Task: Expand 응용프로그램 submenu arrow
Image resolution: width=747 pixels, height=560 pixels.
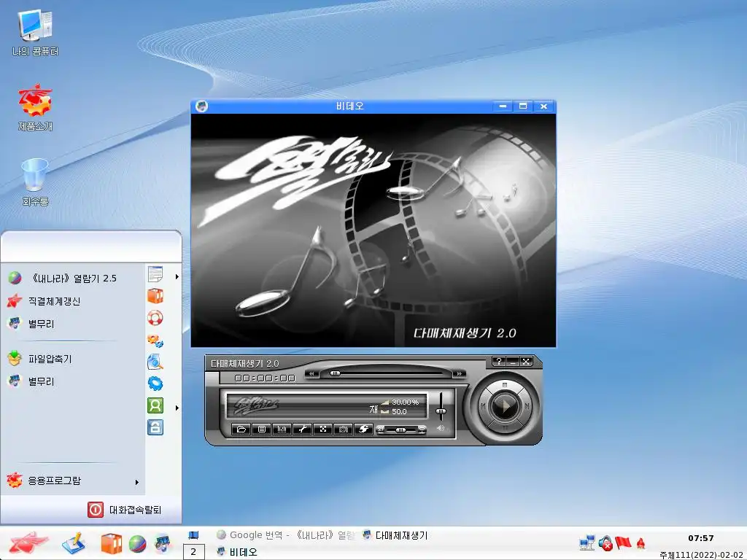Action: pyautogui.click(x=137, y=483)
